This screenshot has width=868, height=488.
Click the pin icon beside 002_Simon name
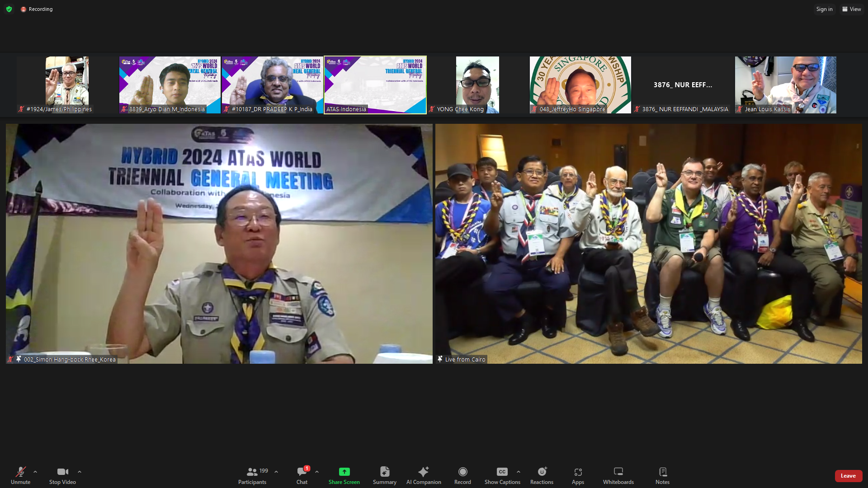point(19,359)
